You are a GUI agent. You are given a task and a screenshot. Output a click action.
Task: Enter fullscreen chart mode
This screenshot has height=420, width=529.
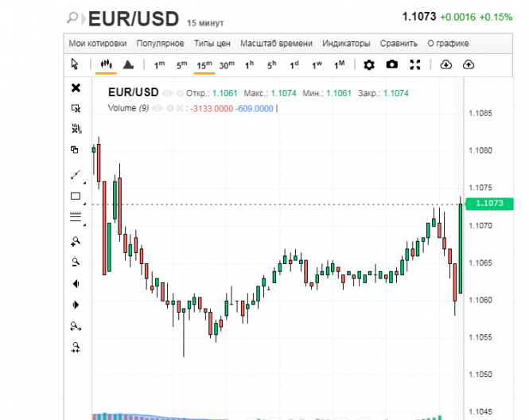415,64
